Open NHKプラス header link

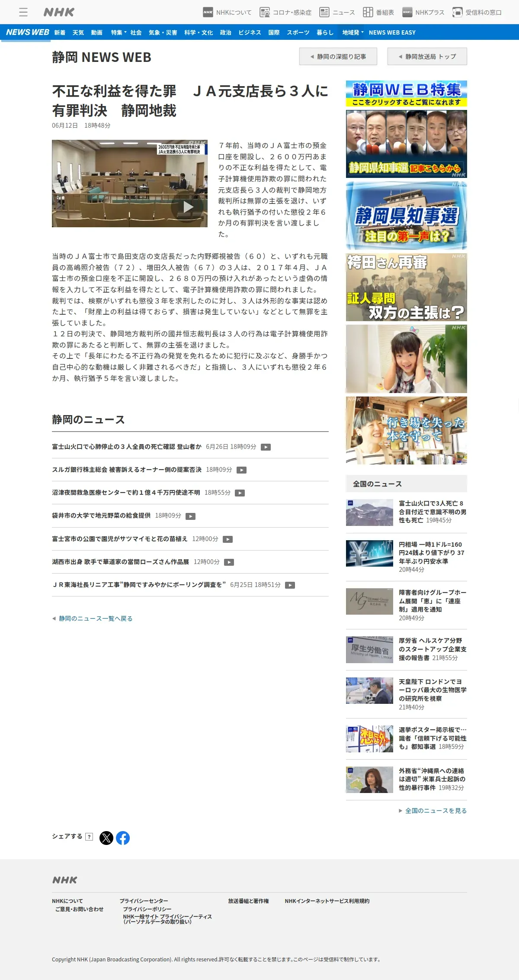423,13
